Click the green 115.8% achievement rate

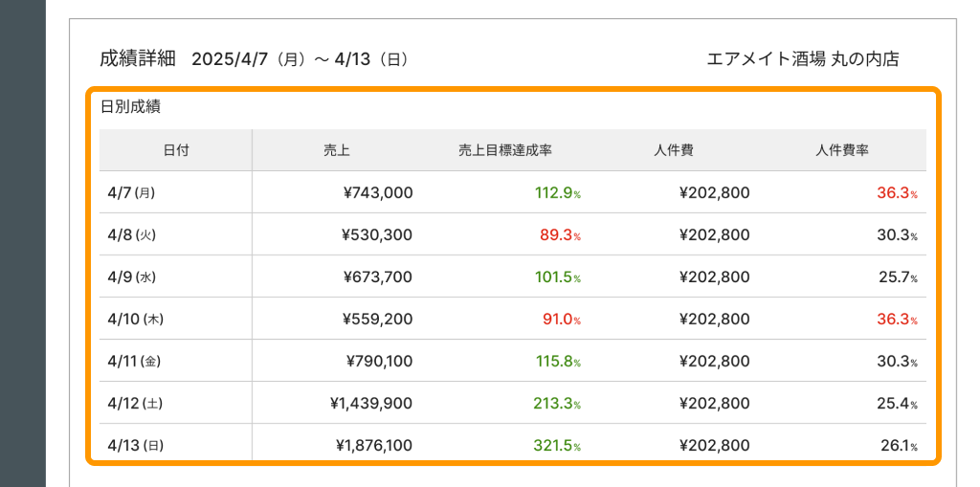[558, 362]
